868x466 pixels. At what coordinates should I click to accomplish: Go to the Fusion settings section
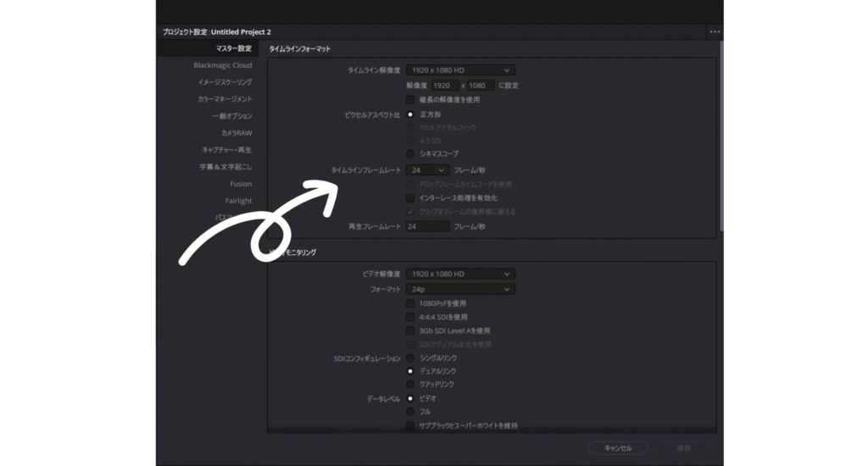(x=240, y=184)
